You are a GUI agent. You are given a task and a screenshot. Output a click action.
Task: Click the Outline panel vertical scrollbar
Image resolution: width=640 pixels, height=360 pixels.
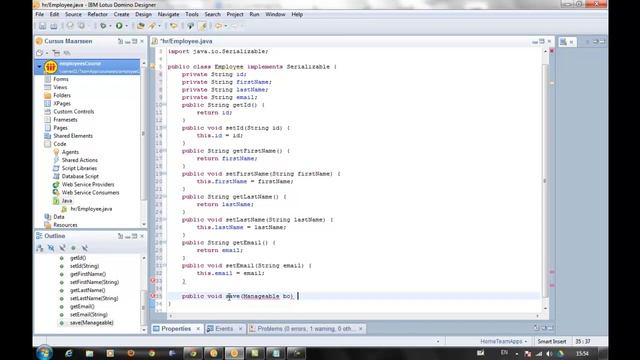[144, 294]
